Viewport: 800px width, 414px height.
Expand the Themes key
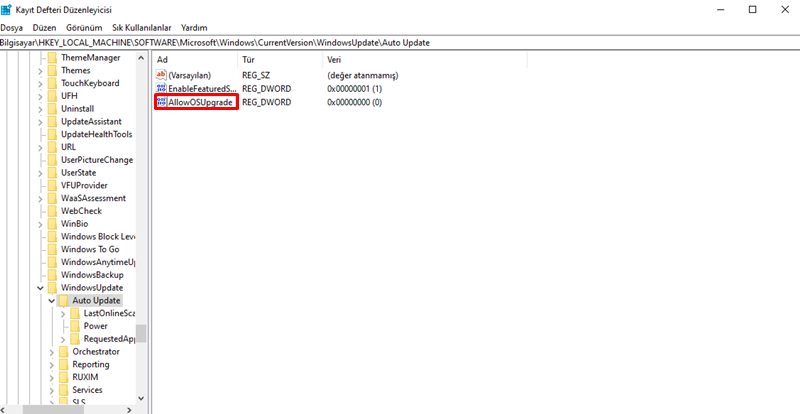click(x=40, y=70)
